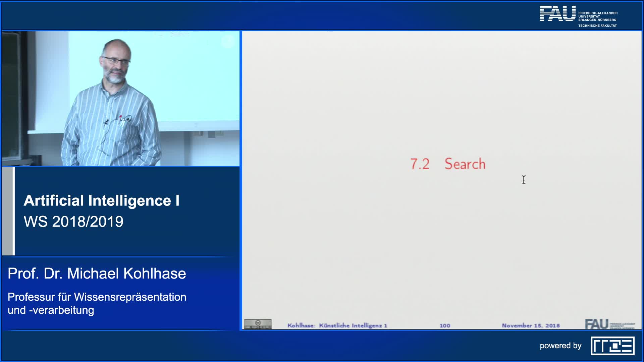Click the Creative Commons license badge on slide
The width and height of the screenshot is (644, 362).
(258, 324)
